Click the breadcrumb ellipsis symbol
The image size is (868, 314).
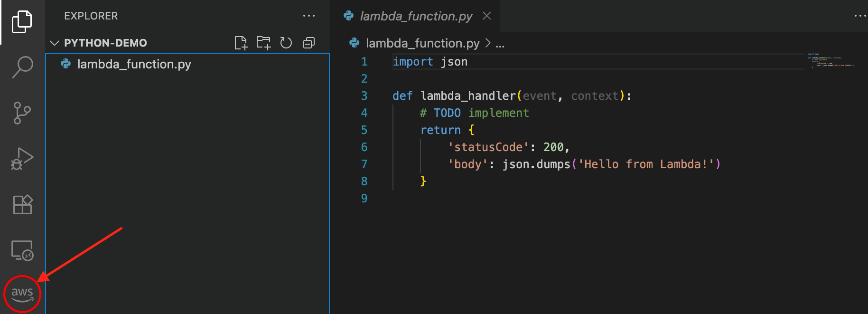[500, 44]
